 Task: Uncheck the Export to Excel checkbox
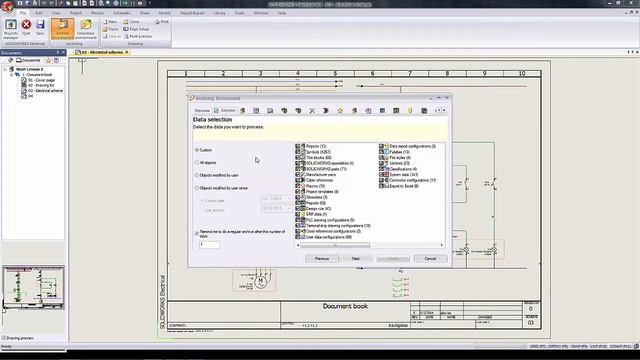click(x=381, y=186)
